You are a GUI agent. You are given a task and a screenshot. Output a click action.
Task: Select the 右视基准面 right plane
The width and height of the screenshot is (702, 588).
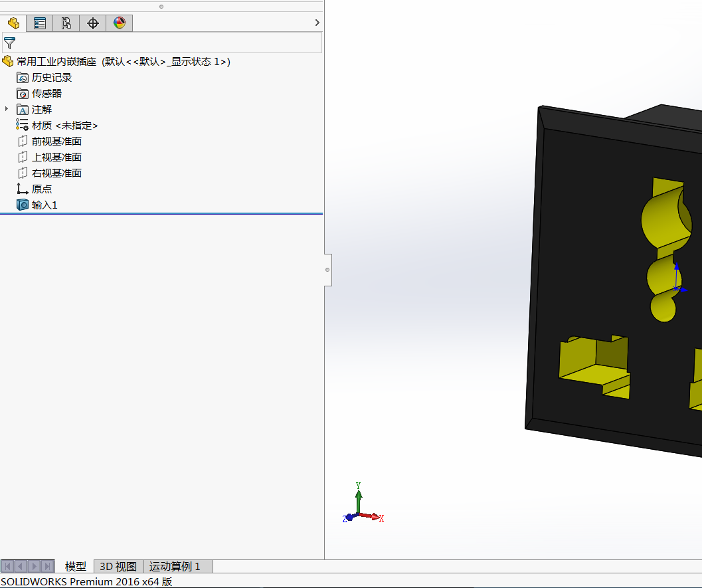coord(56,173)
